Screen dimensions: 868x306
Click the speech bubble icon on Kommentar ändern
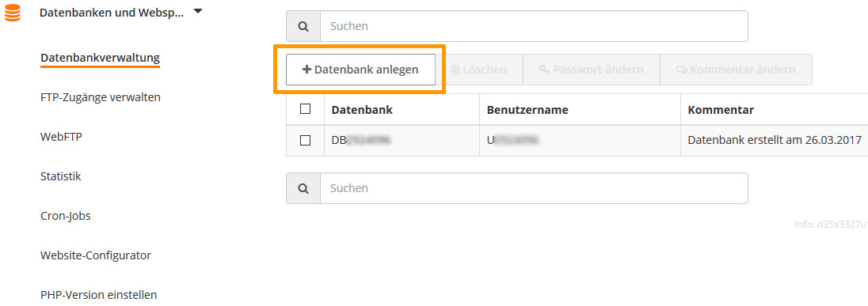[x=681, y=70]
